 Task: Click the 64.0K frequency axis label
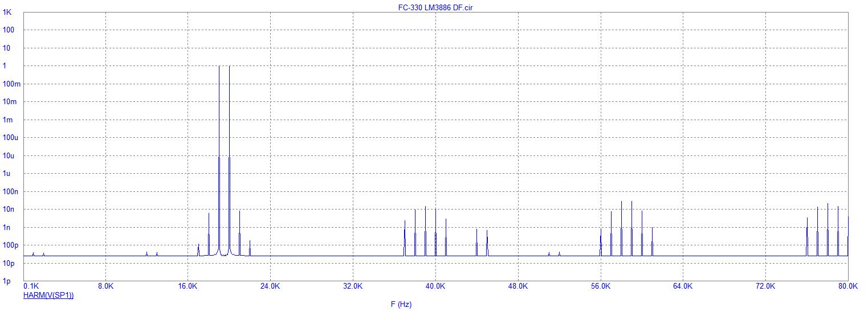tap(683, 286)
